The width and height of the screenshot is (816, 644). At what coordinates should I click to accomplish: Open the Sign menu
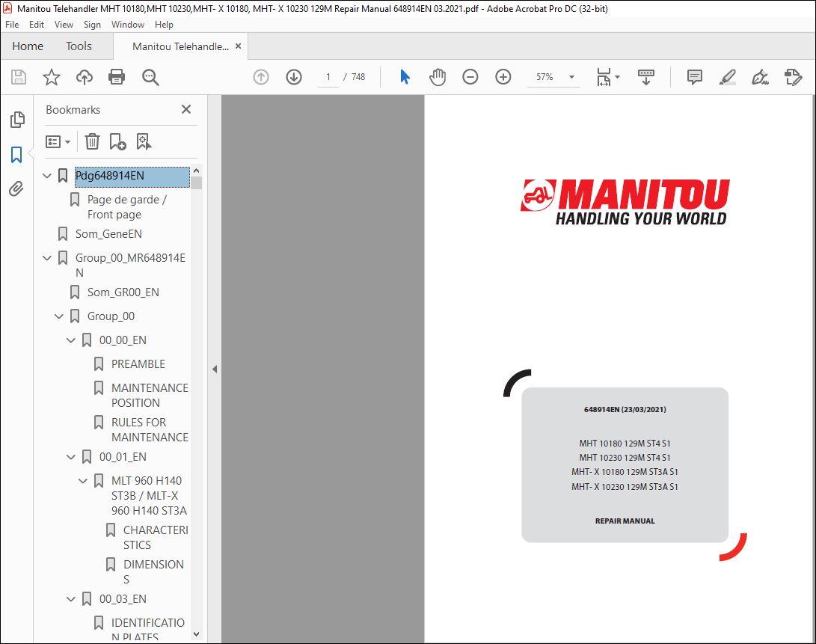point(92,25)
